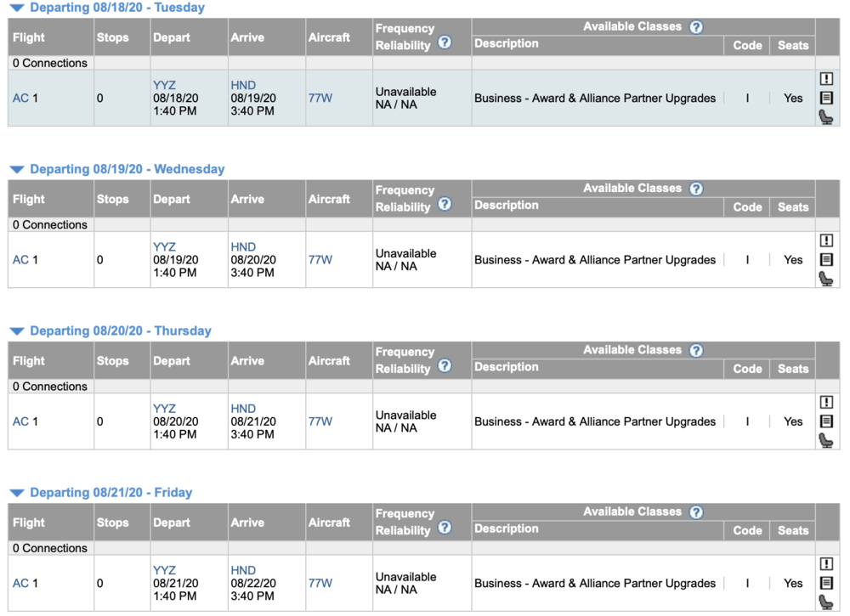Open the seat map icon for the 08/19/20 flight

[826, 279]
